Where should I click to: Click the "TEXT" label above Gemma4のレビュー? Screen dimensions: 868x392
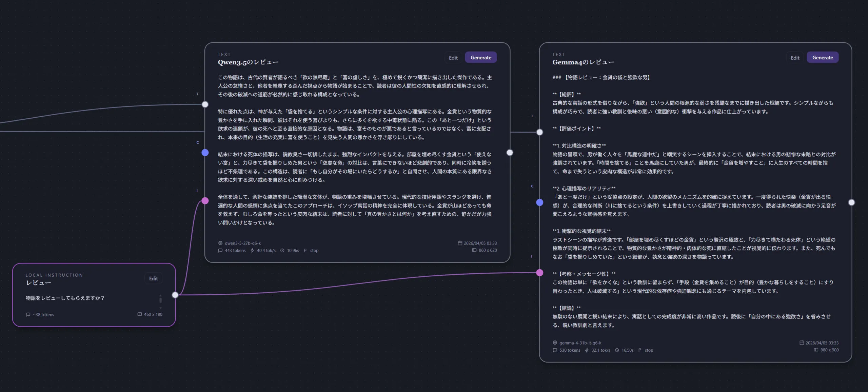click(x=559, y=54)
